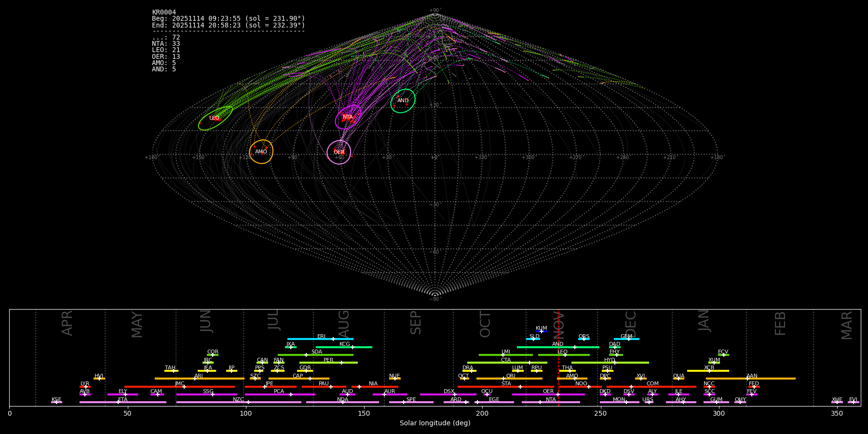Select the NTA radiant circle on sky map

point(348,117)
